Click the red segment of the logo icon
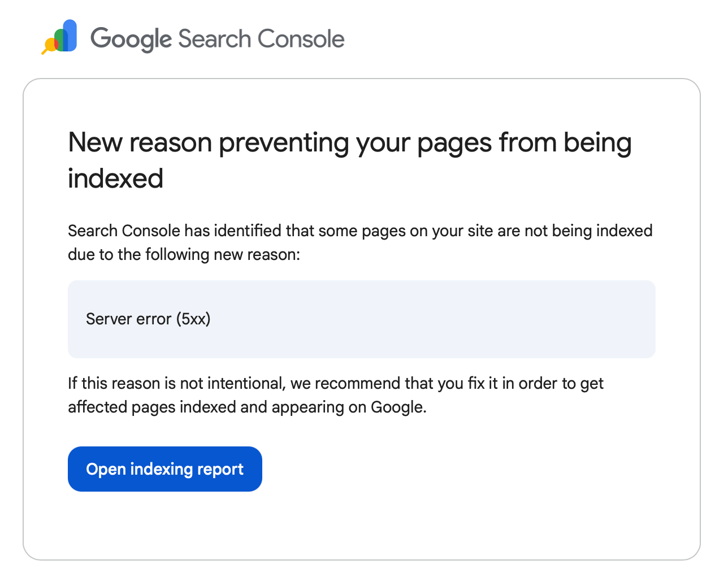 56,44
